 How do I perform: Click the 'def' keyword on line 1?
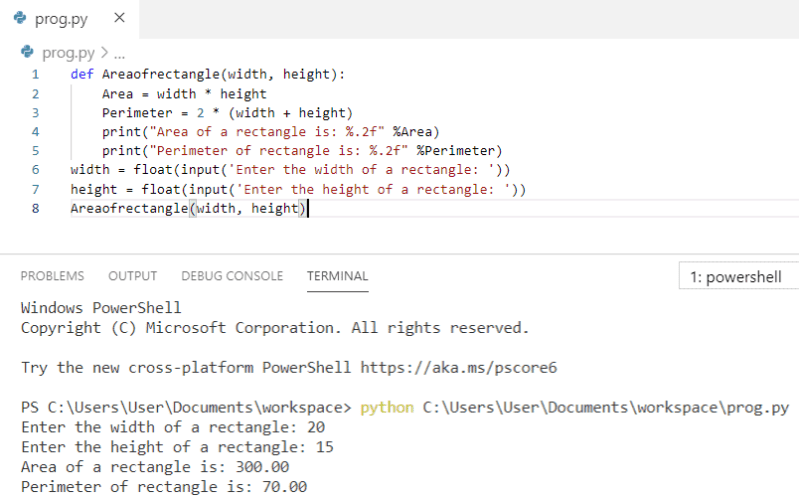coord(82,74)
